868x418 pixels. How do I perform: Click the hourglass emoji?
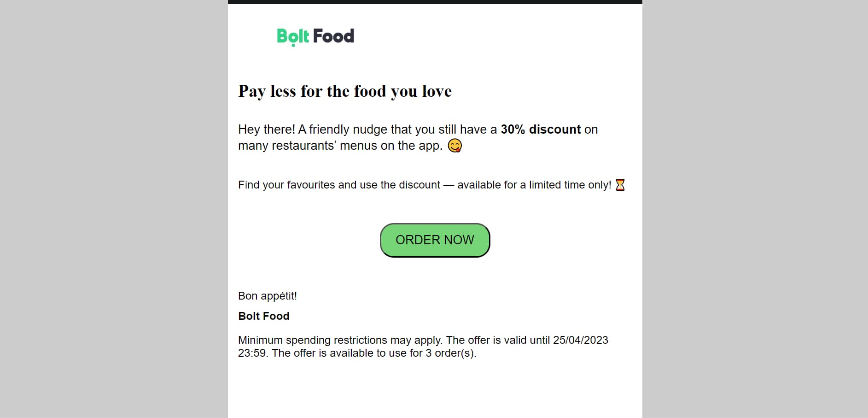pos(620,185)
